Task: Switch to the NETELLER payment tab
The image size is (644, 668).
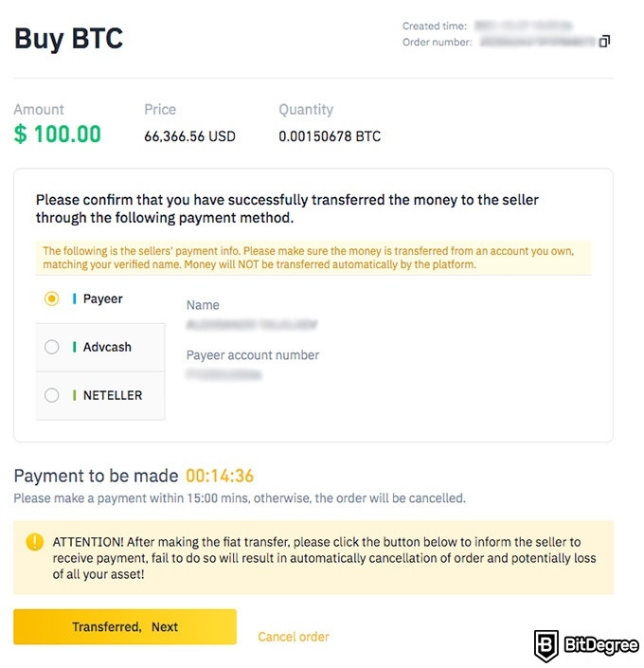Action: click(100, 395)
